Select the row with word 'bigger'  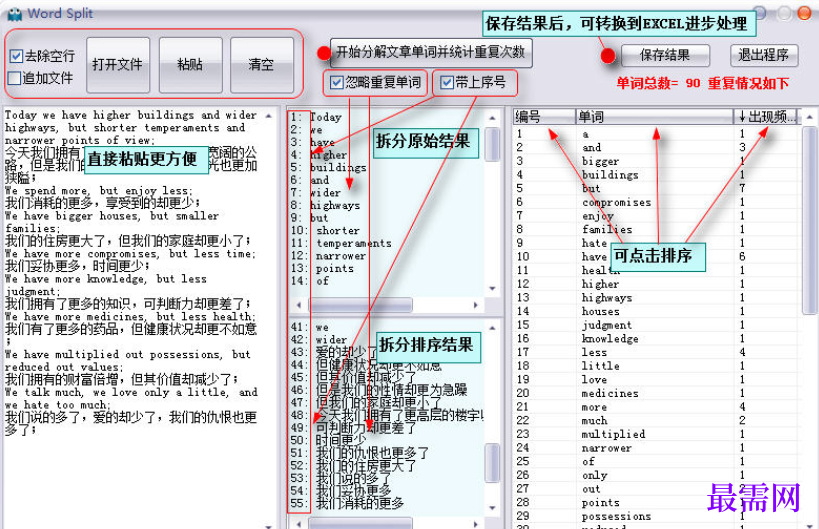656,161
